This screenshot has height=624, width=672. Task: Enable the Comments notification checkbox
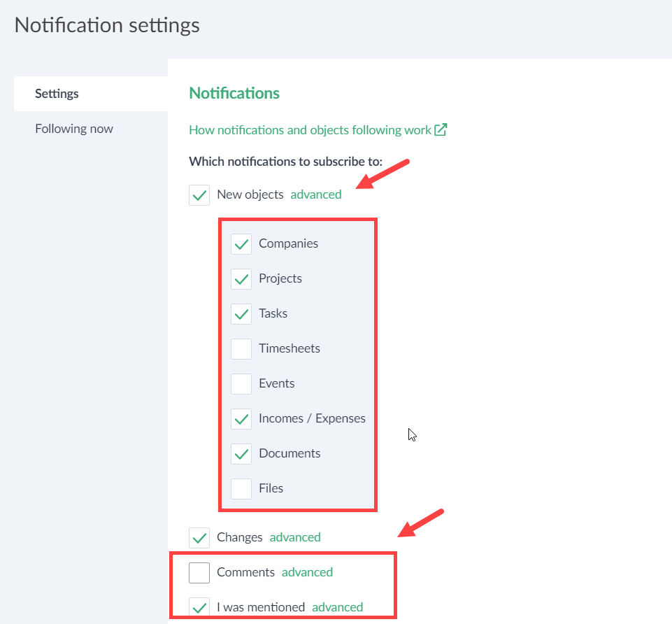point(199,572)
